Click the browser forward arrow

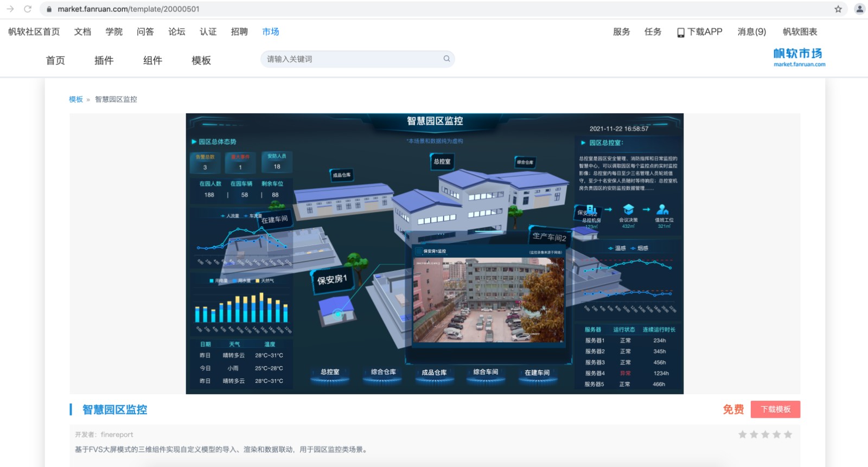coord(10,9)
